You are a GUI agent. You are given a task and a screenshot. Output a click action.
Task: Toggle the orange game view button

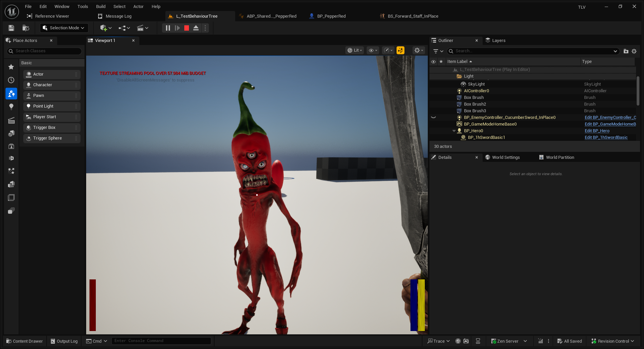401,50
